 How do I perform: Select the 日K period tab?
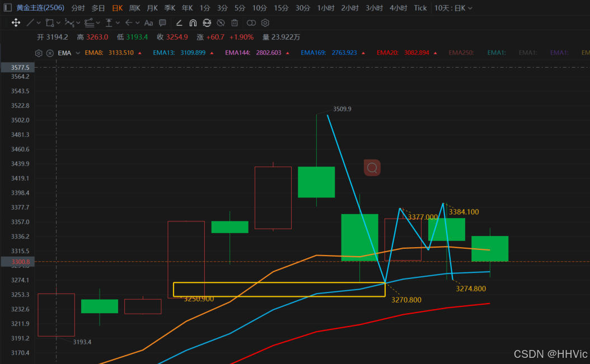(118, 8)
